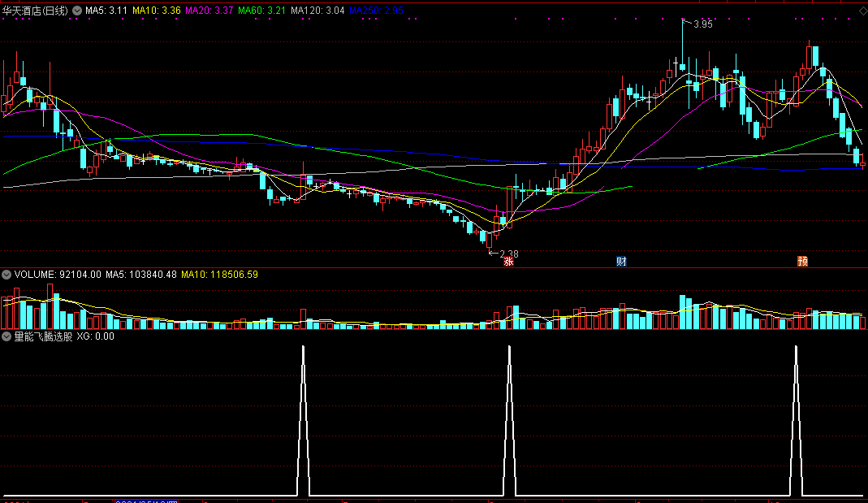868x503 pixels.
Task: Open the dropdown next to 华天酒店(日线)
Action: 77,11
